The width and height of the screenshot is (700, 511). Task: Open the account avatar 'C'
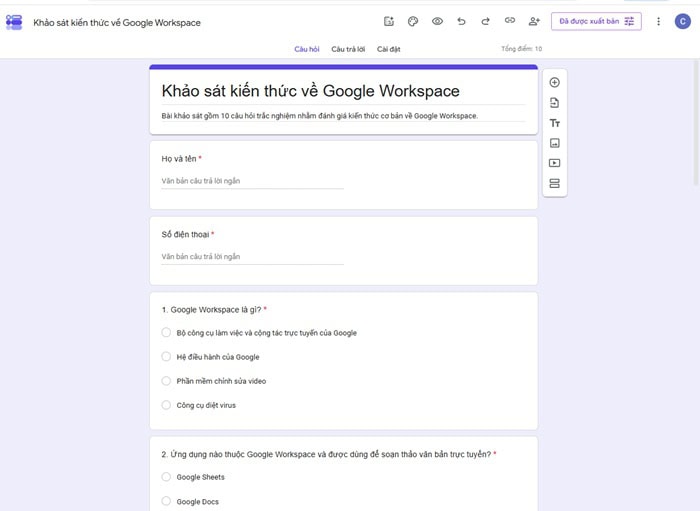pos(682,21)
